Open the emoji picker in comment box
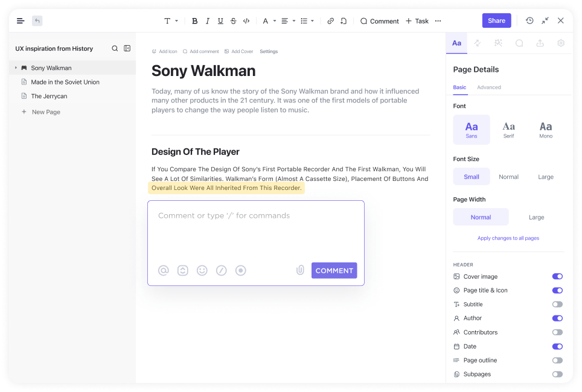Image resolution: width=582 pixels, height=392 pixels. pos(202,271)
